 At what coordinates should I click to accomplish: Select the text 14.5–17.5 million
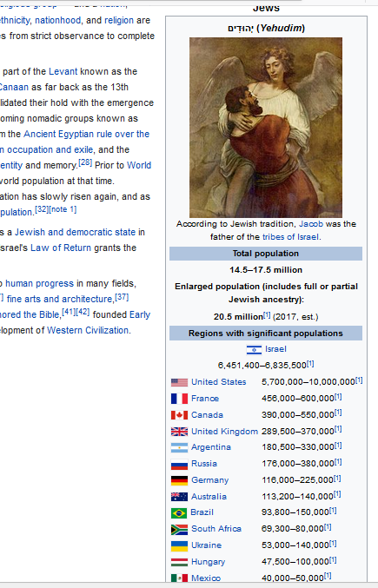point(266,270)
